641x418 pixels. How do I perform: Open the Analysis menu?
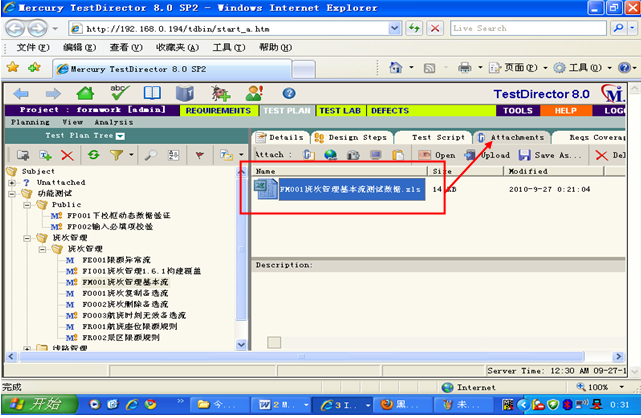pos(114,122)
